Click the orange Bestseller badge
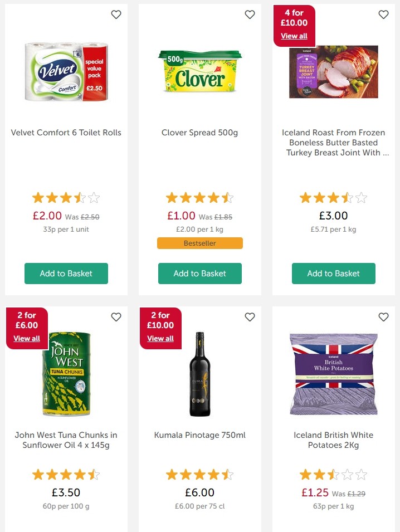Viewport: 400px width, 532px height. point(199,243)
